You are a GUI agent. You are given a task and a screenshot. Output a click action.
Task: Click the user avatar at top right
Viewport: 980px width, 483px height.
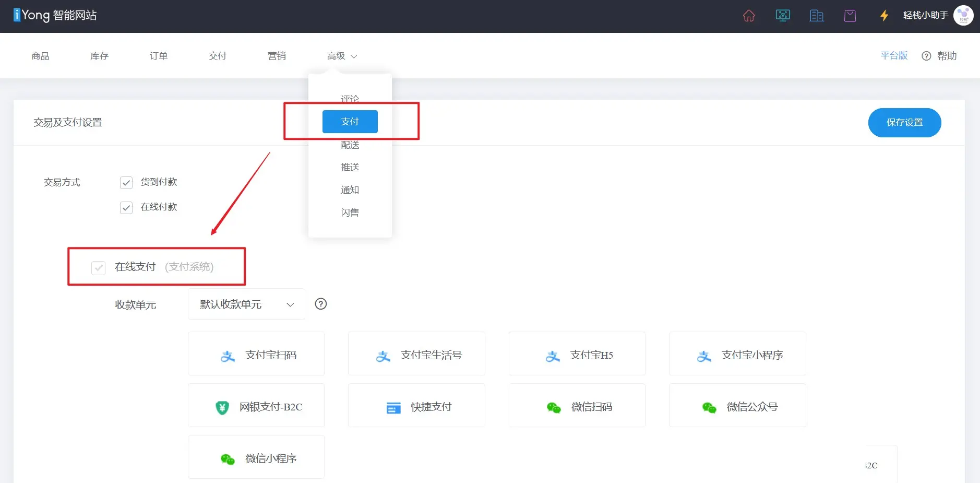point(963,16)
